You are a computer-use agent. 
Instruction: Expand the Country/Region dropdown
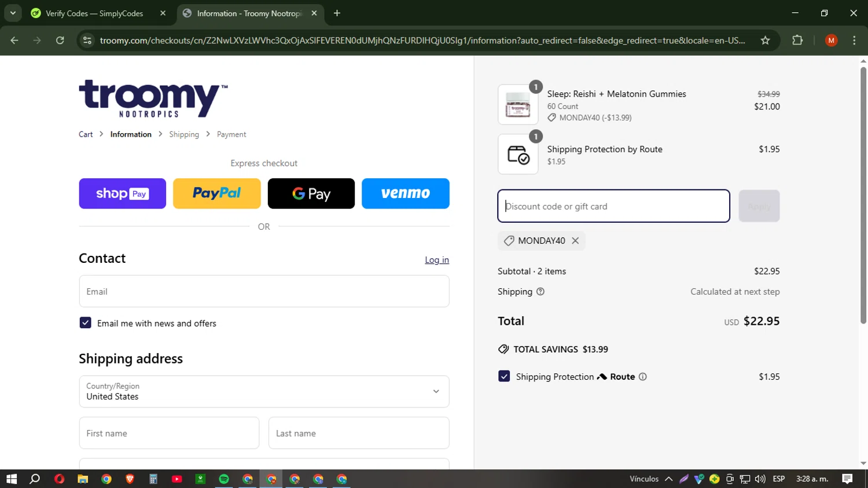(264, 391)
